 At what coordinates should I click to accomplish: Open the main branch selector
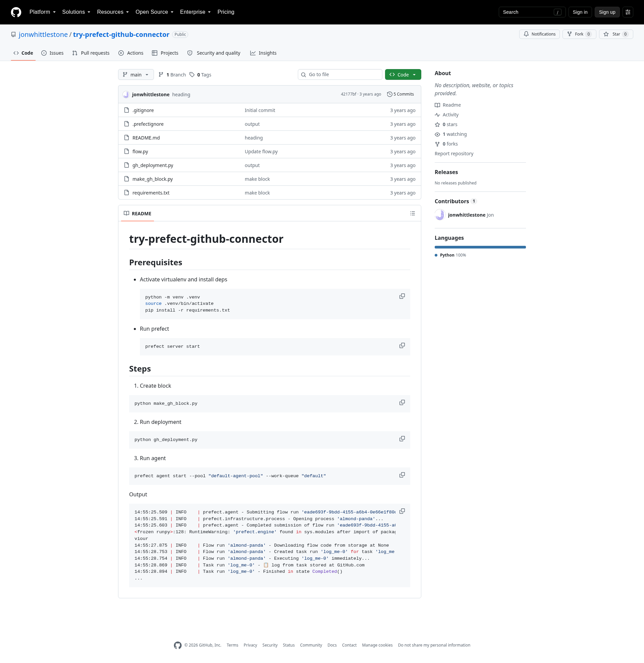tap(136, 75)
